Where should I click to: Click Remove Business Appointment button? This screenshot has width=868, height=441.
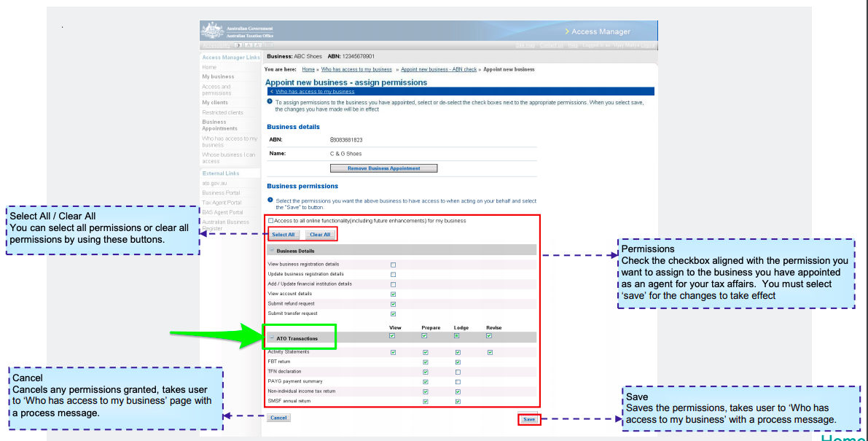384,168
